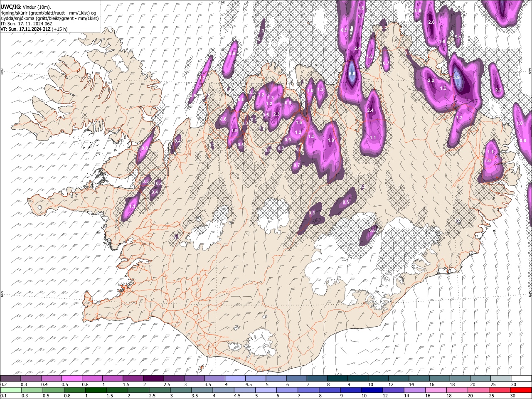532x399 pixels.
Task: Click the dark teal 8 swatch in top legend row
Action: tap(337, 379)
